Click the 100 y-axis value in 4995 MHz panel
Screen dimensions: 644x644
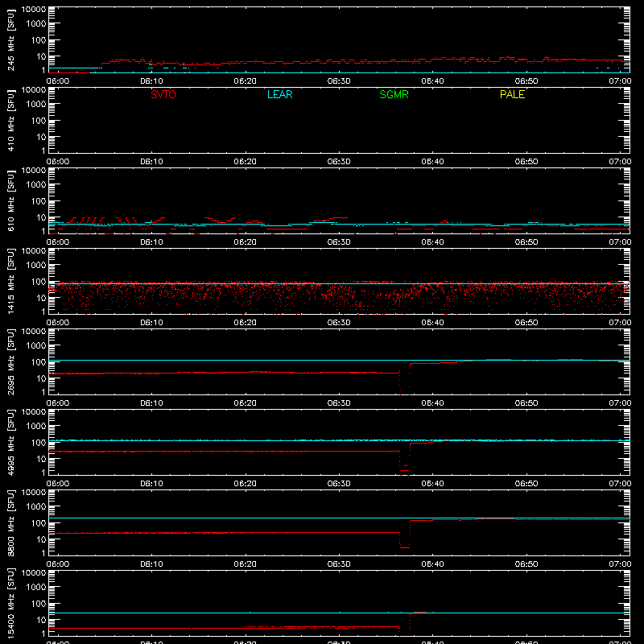point(39,443)
